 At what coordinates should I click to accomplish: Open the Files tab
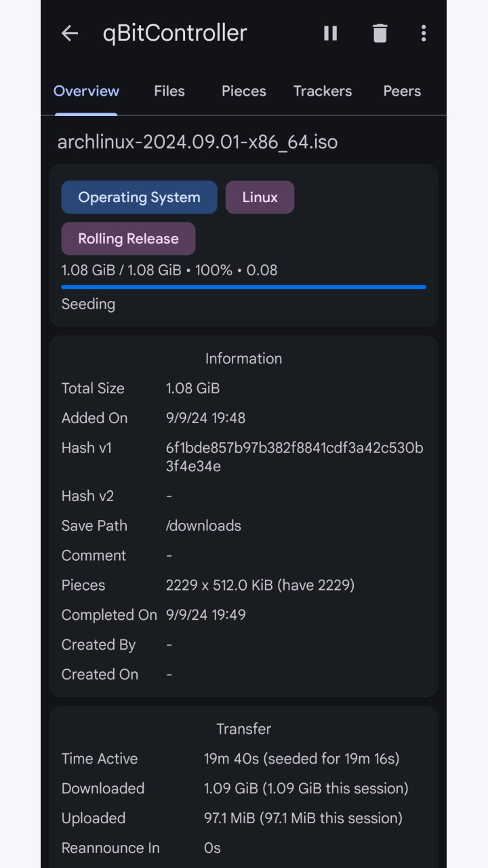click(169, 91)
